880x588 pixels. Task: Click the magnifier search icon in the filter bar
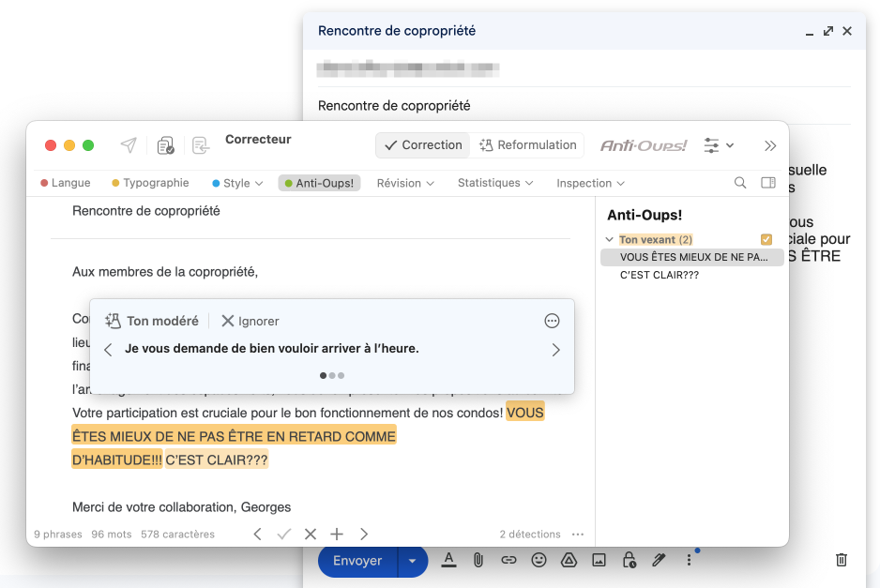[740, 183]
